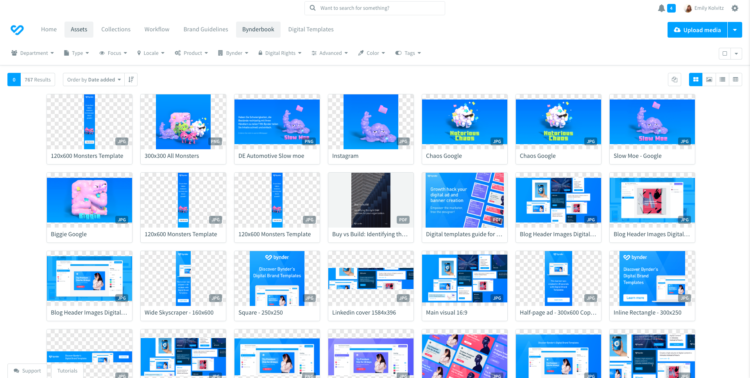Open the Support chat button

[x=27, y=371]
